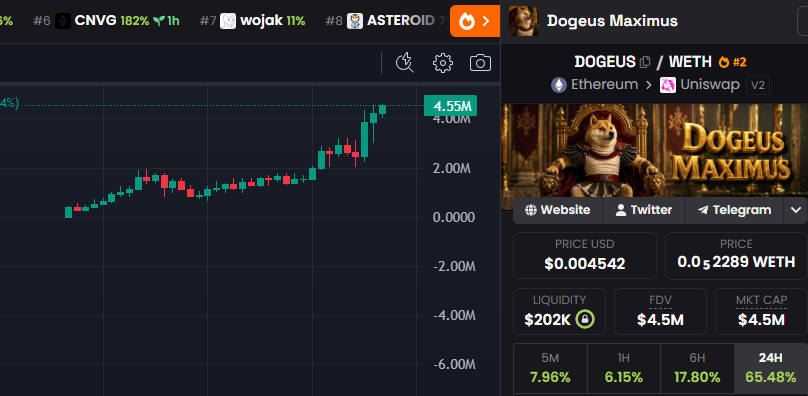Click the Uniswap DEX name
The image size is (808, 396).
click(x=710, y=85)
